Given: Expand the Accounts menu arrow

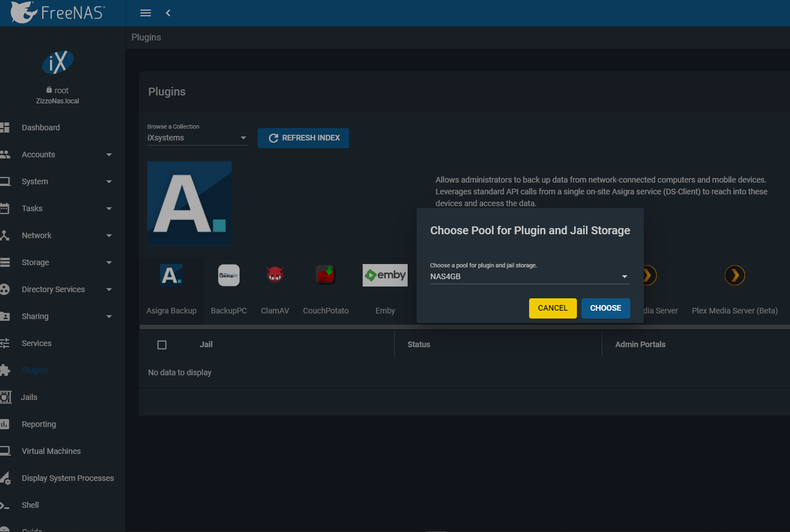Looking at the screenshot, I should (109, 154).
